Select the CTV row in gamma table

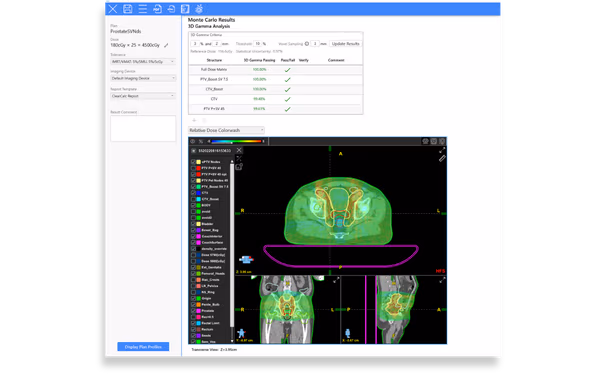tap(276, 99)
